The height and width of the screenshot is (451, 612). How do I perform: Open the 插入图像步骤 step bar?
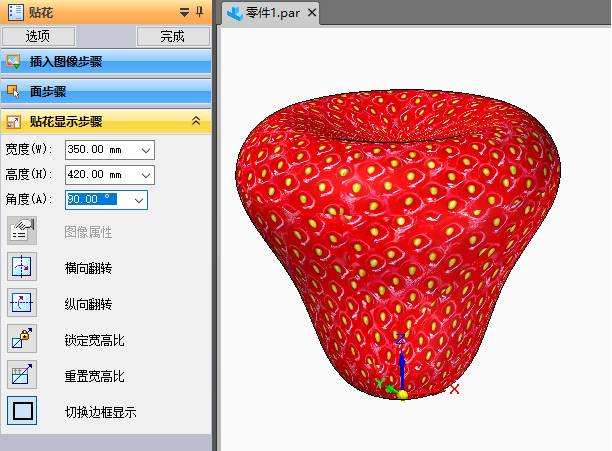tap(106, 62)
